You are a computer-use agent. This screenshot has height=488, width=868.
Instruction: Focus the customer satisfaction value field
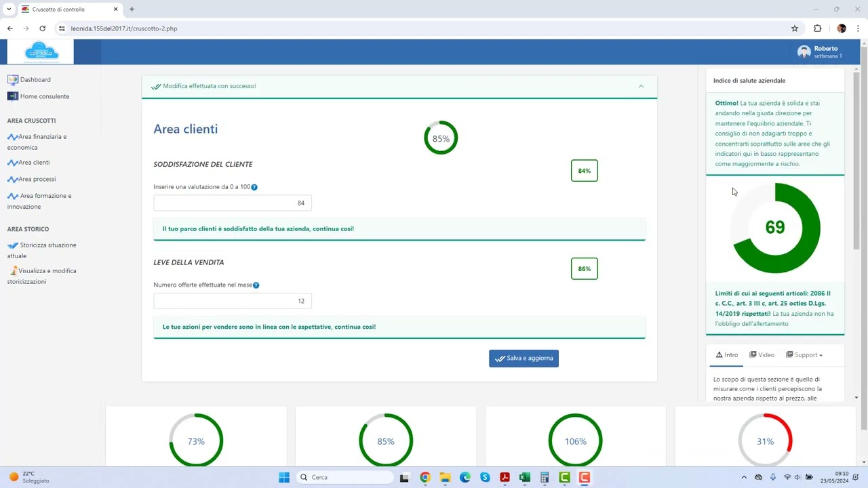[233, 203]
